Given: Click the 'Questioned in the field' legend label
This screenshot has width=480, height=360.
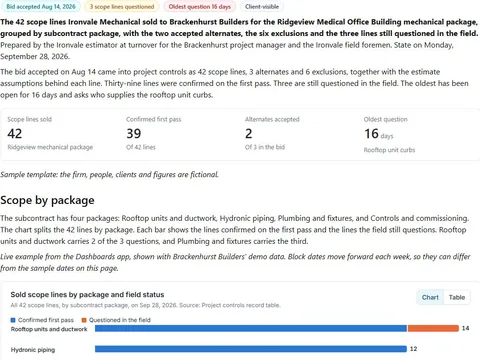Looking at the screenshot, I should pos(120,320).
